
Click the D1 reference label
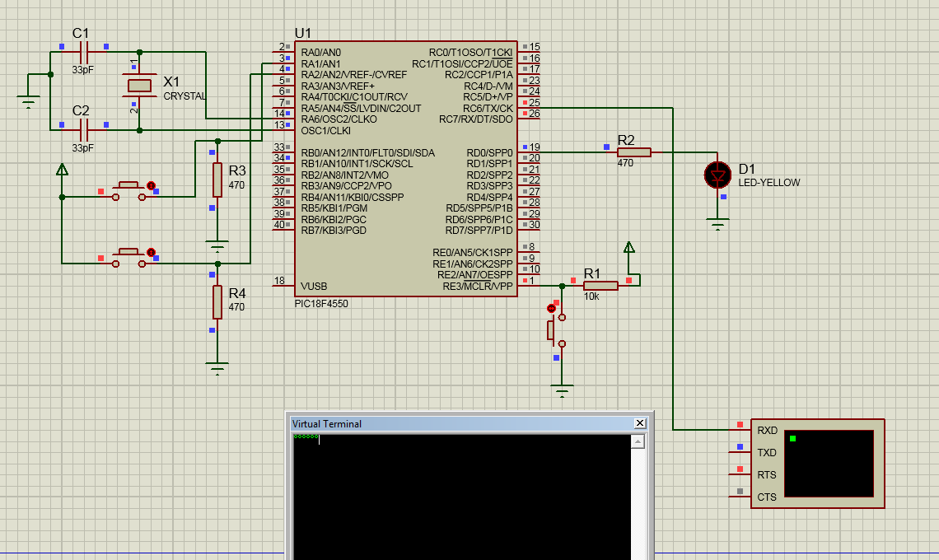tap(747, 169)
